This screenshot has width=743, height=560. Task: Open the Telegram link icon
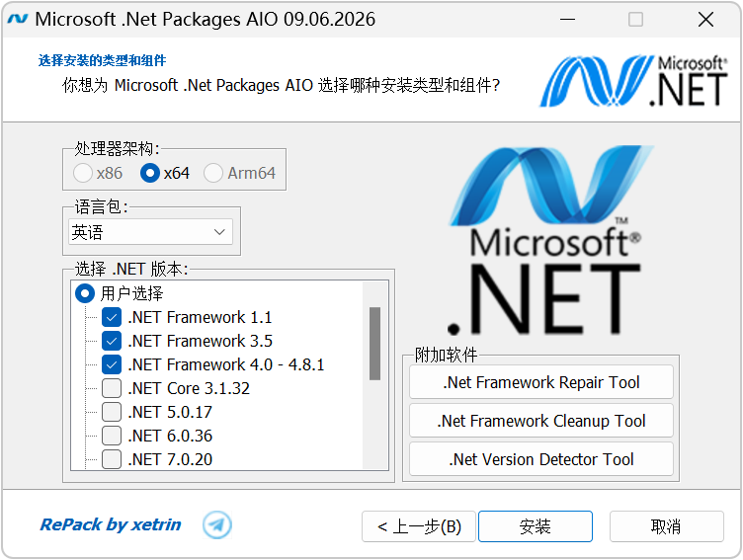[217, 525]
